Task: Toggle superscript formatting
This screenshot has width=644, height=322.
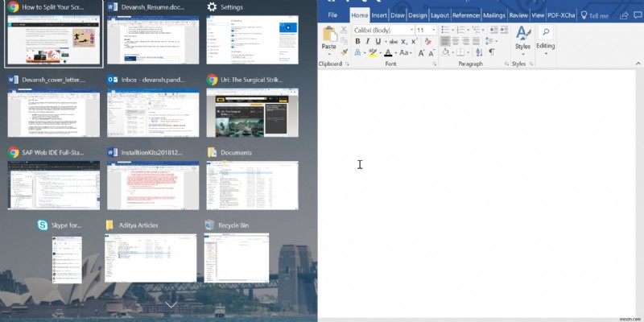Action: pyautogui.click(x=415, y=41)
